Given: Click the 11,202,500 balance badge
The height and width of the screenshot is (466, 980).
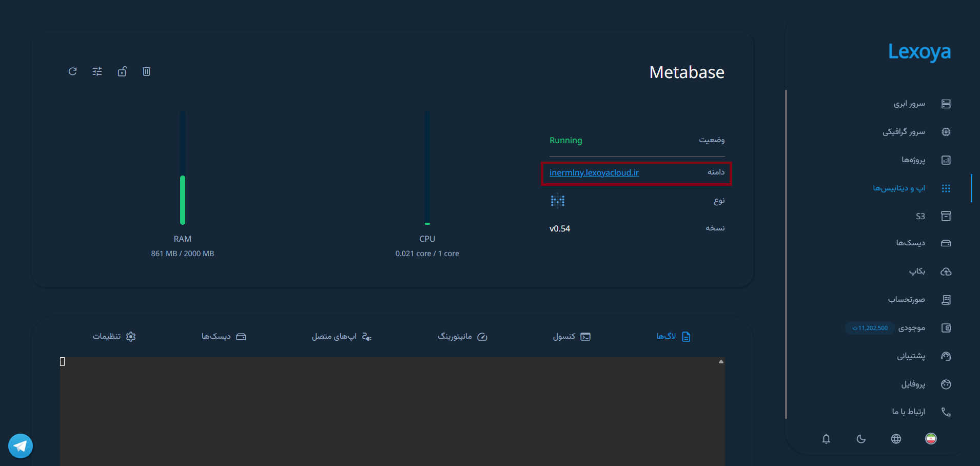Looking at the screenshot, I should (x=870, y=328).
